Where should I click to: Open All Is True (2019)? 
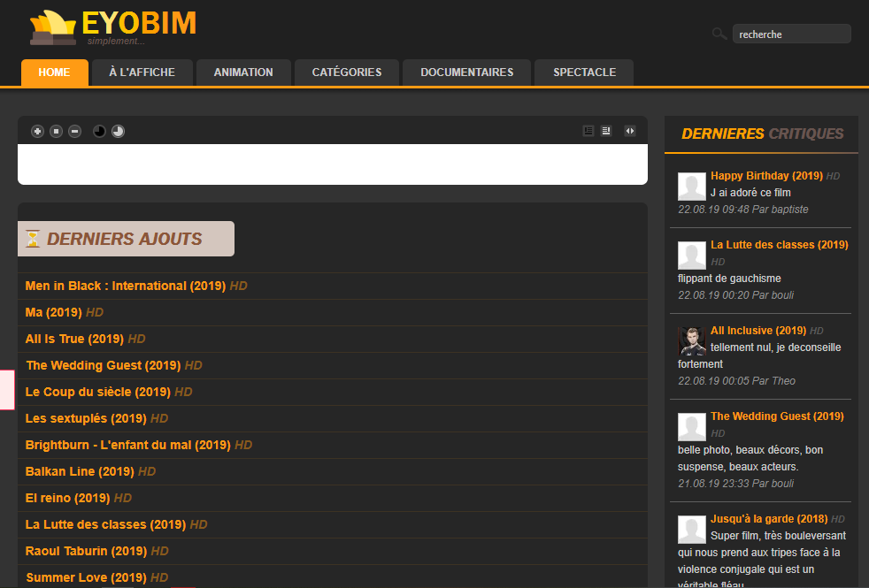coord(74,339)
